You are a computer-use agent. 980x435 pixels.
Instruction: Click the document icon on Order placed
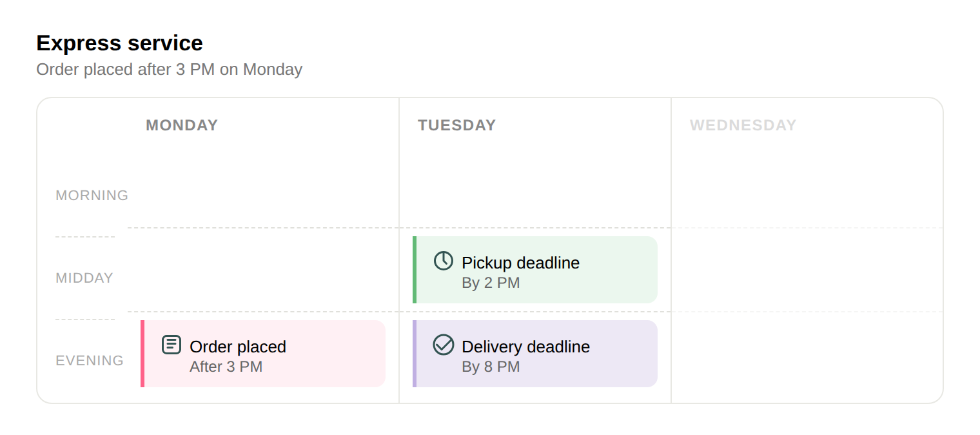[171, 345]
